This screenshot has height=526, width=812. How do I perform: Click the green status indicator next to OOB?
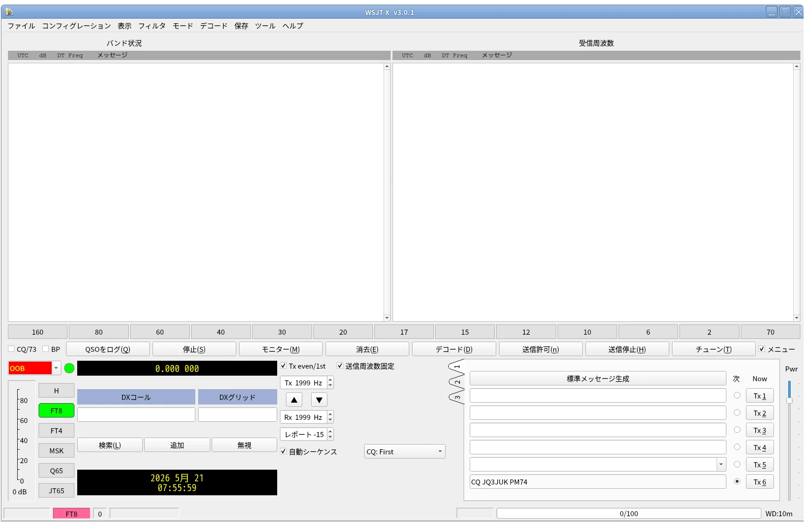point(69,368)
